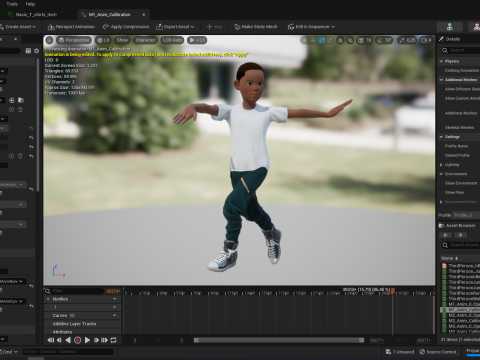480x360 pixels.
Task: Open the playback speed x1.0 menu
Action: coord(197,40)
